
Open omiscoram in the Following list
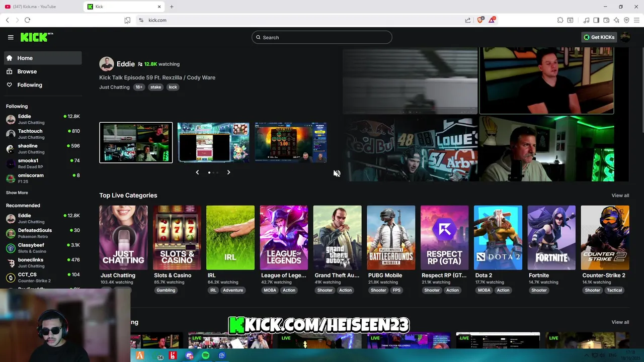pyautogui.click(x=43, y=178)
